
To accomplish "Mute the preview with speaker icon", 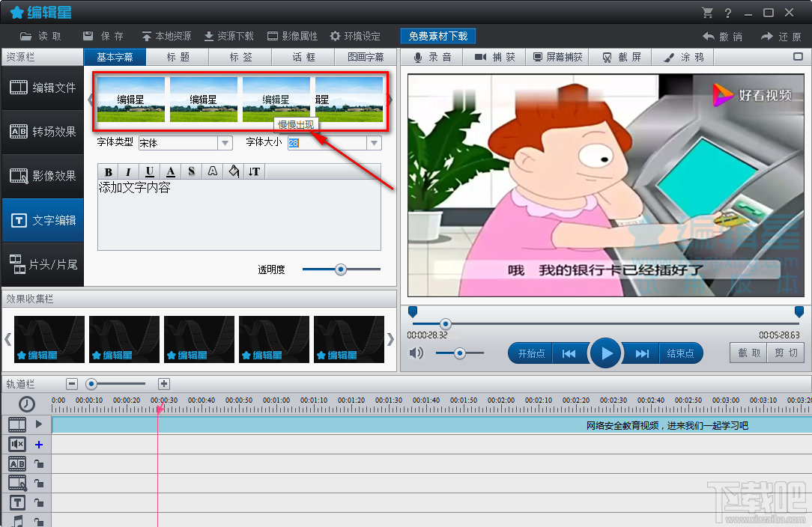I will 416,353.
